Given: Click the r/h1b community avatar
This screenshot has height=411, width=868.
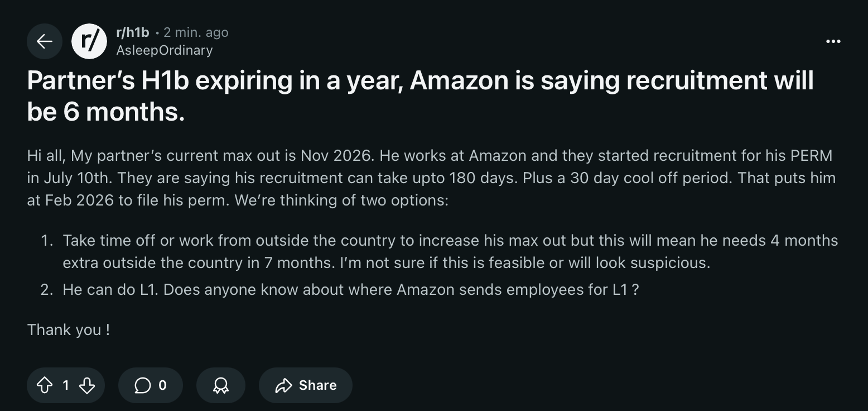Looking at the screenshot, I should (x=89, y=41).
